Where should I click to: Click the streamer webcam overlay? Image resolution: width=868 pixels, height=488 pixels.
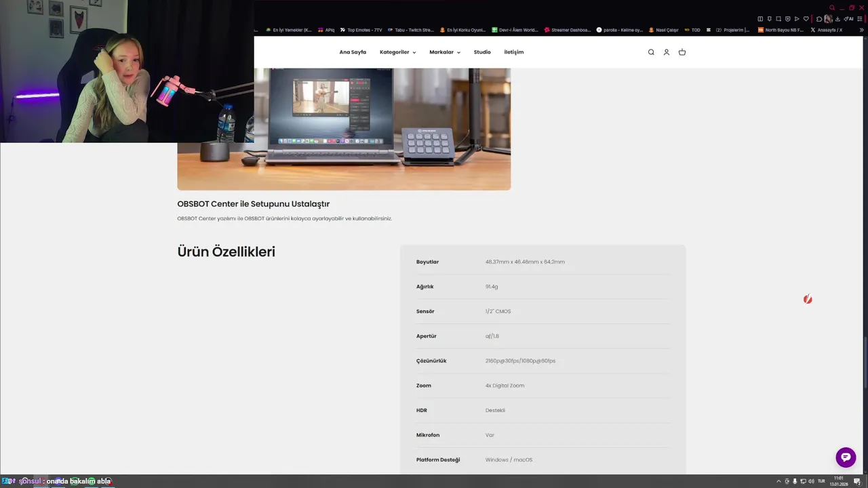pos(127,71)
